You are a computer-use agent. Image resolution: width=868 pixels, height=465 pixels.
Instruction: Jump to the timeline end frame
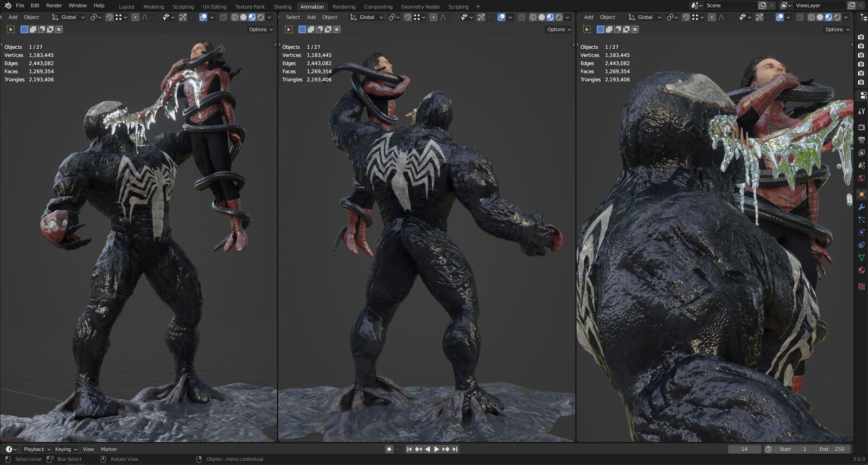click(455, 449)
